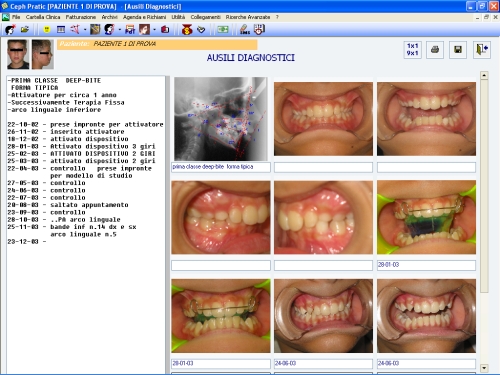The image size is (500, 375).
Task: Expand dropdown arrow beside the cephalometric tracing icon
Action: 85,30
